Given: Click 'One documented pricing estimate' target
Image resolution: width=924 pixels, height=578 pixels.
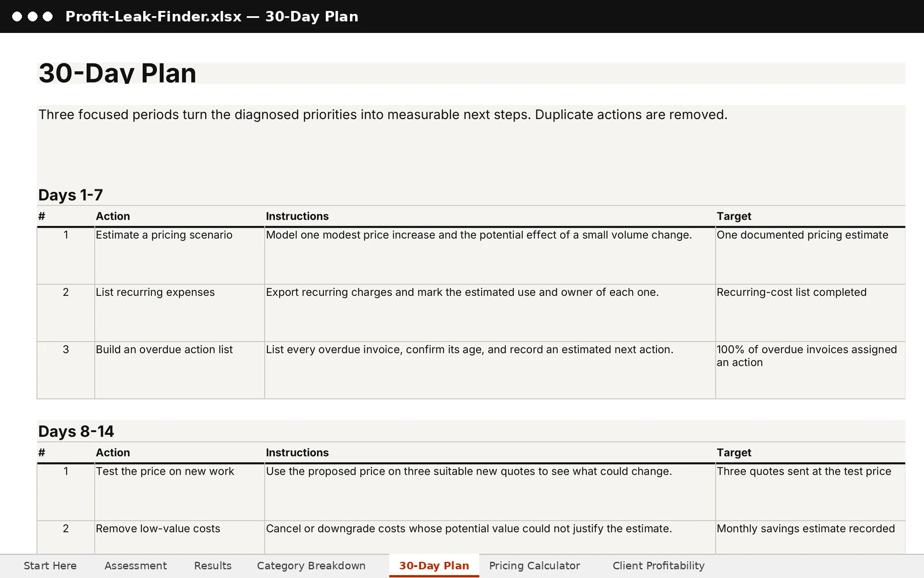Looking at the screenshot, I should 810,255.
